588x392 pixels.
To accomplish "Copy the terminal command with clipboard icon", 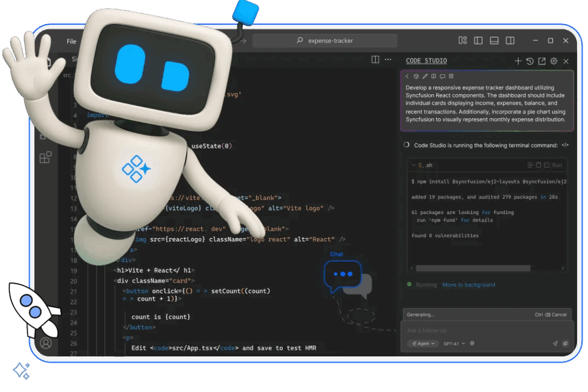I will (x=539, y=165).
